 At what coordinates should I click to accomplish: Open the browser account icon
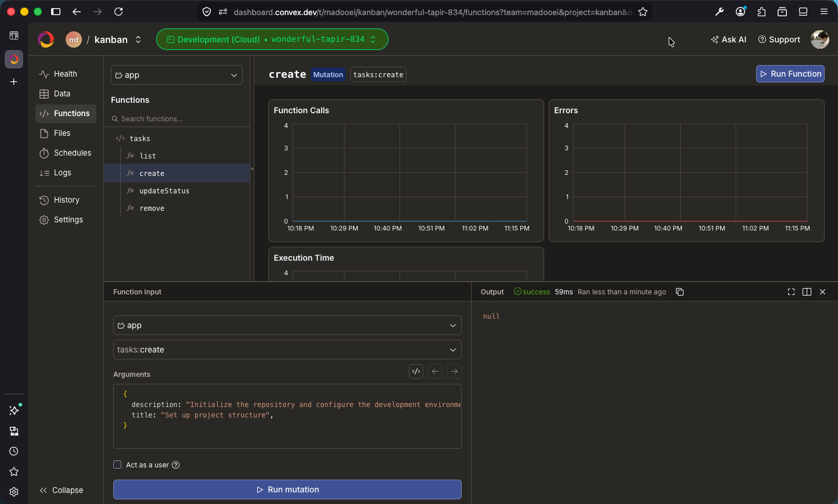(740, 12)
